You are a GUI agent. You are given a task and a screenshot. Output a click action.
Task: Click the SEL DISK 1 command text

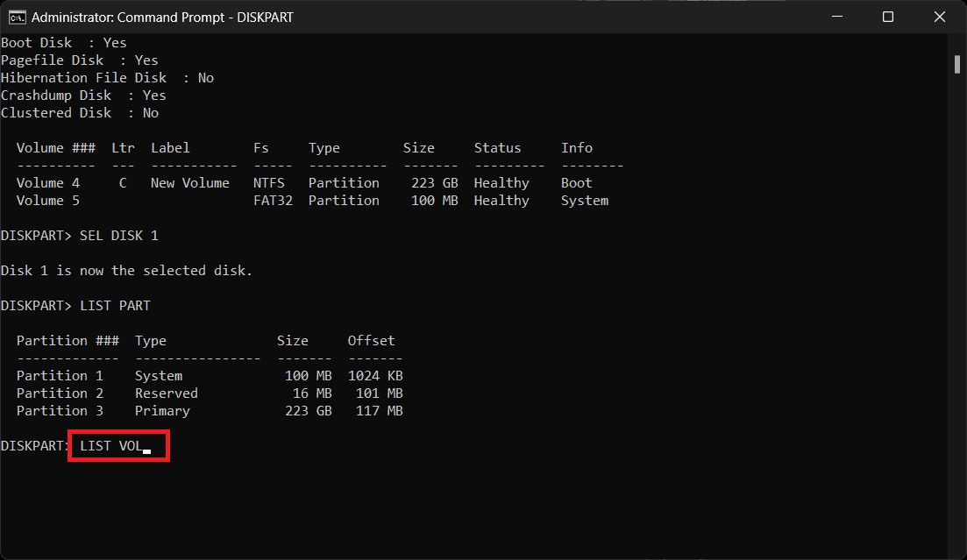119,236
